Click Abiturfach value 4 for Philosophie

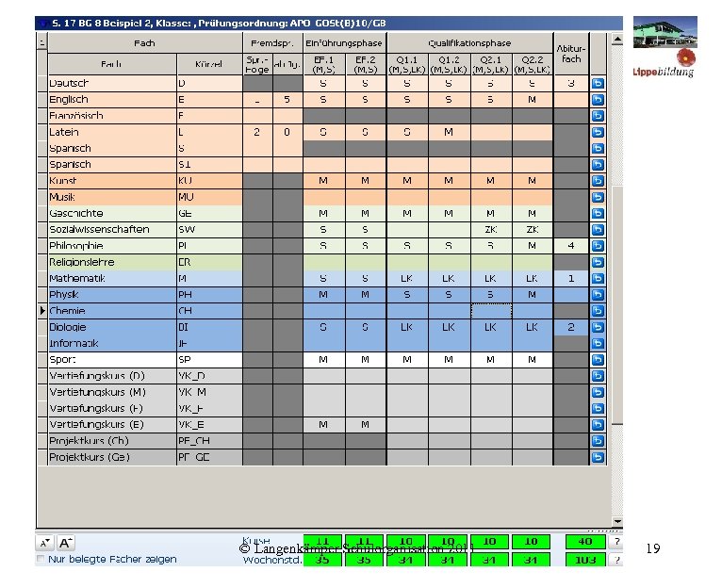(x=571, y=246)
